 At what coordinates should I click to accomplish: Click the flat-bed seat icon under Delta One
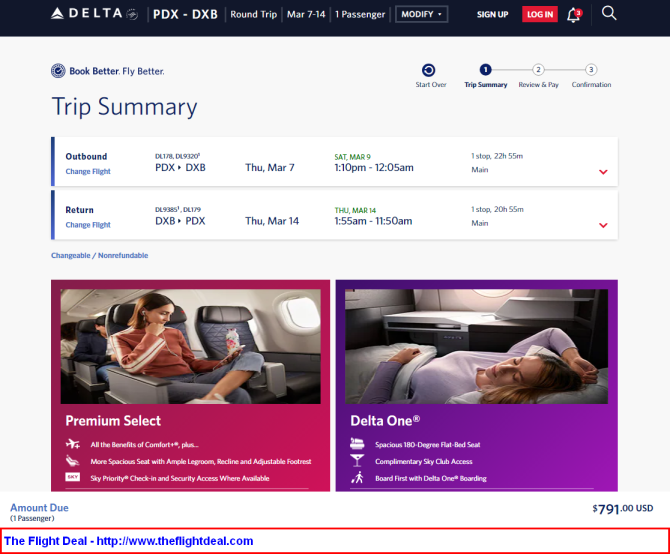click(357, 444)
